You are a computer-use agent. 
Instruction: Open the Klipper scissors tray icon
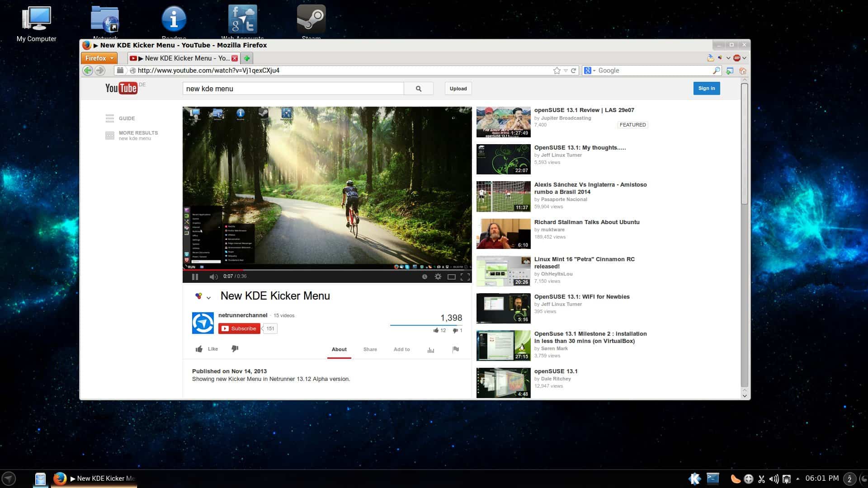coord(761,479)
